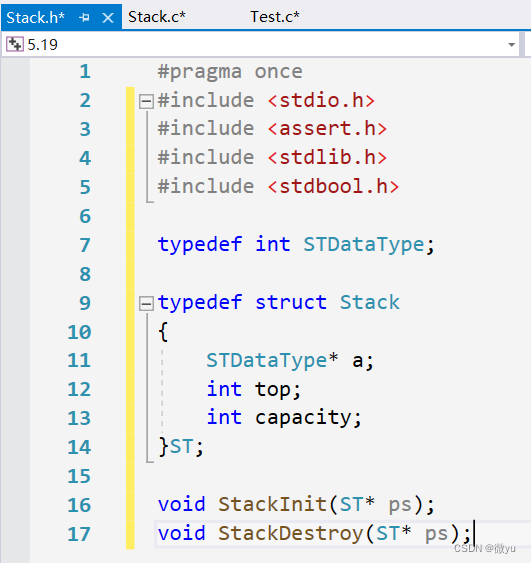The image size is (531, 563).
Task: Click the 5.19 project combo box
Action: coord(260,45)
